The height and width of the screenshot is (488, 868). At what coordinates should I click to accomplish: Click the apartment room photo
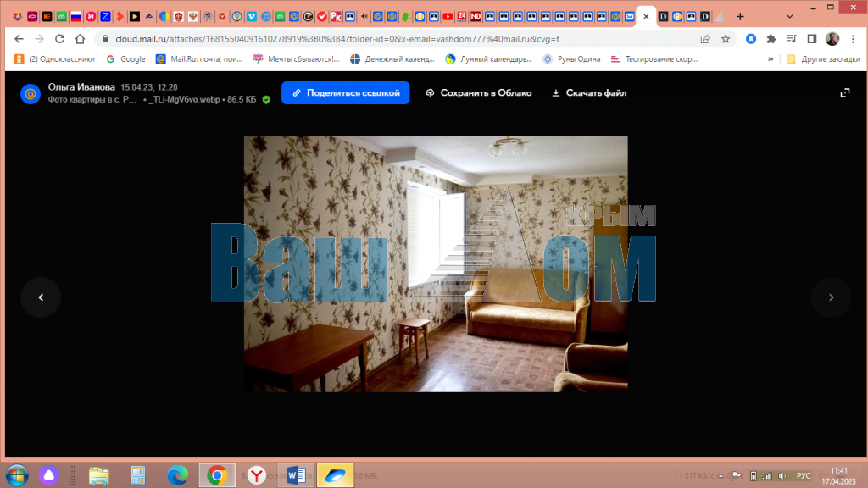436,264
